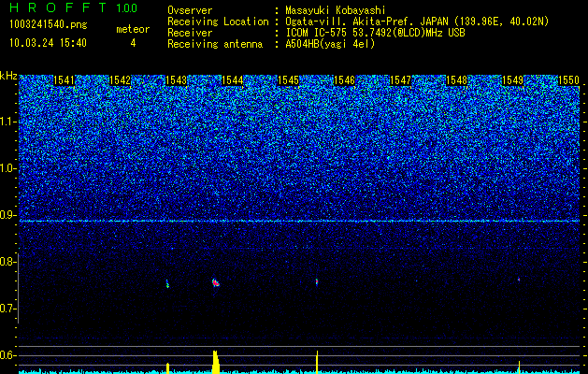This screenshot has width=588, height=374.
Task: Click the thin yellow power bar near 1549
Action: pyautogui.click(x=519, y=367)
